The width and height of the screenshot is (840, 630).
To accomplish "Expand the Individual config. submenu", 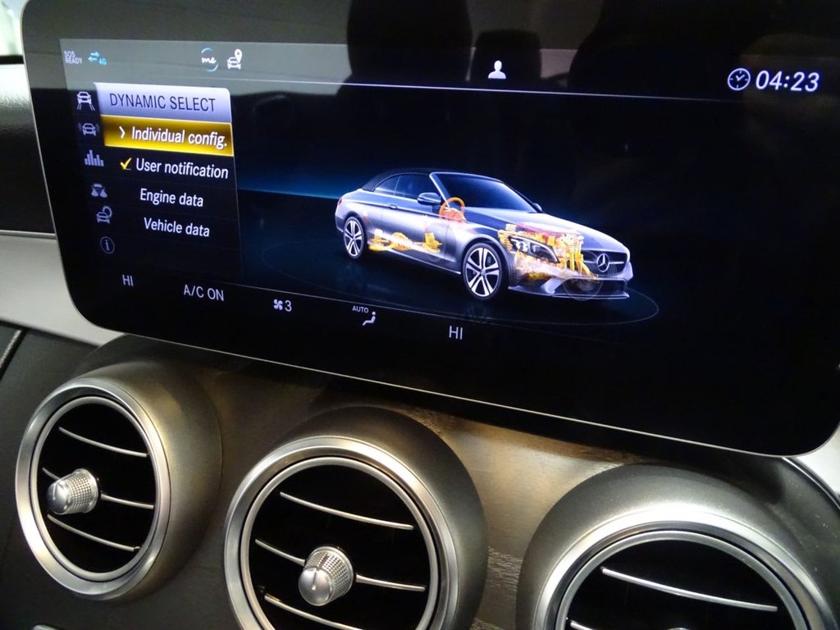I will 171,136.
